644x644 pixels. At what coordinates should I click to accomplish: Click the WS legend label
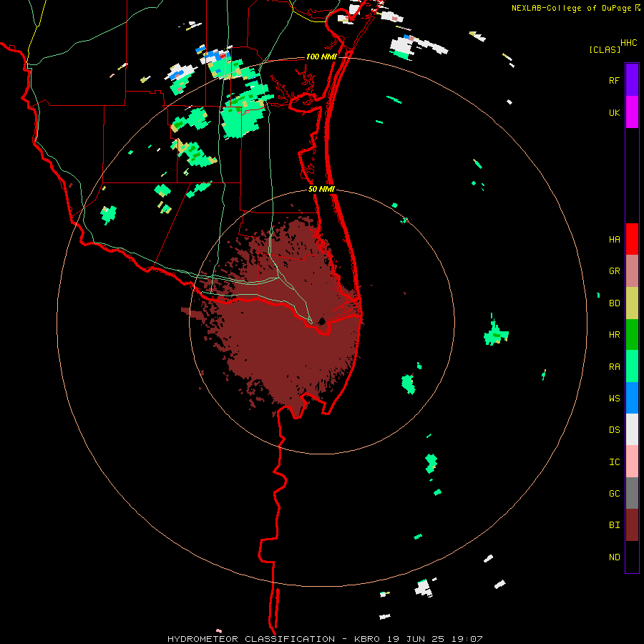614,399
